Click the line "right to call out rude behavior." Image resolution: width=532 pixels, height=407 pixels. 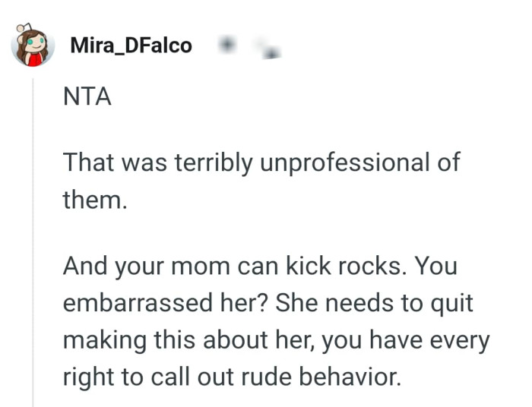point(231,375)
